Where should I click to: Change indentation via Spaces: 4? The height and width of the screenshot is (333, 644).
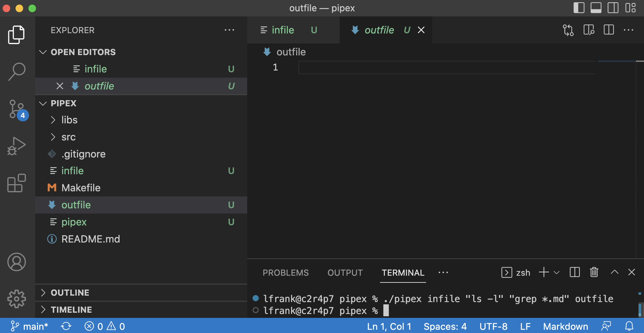click(445, 326)
